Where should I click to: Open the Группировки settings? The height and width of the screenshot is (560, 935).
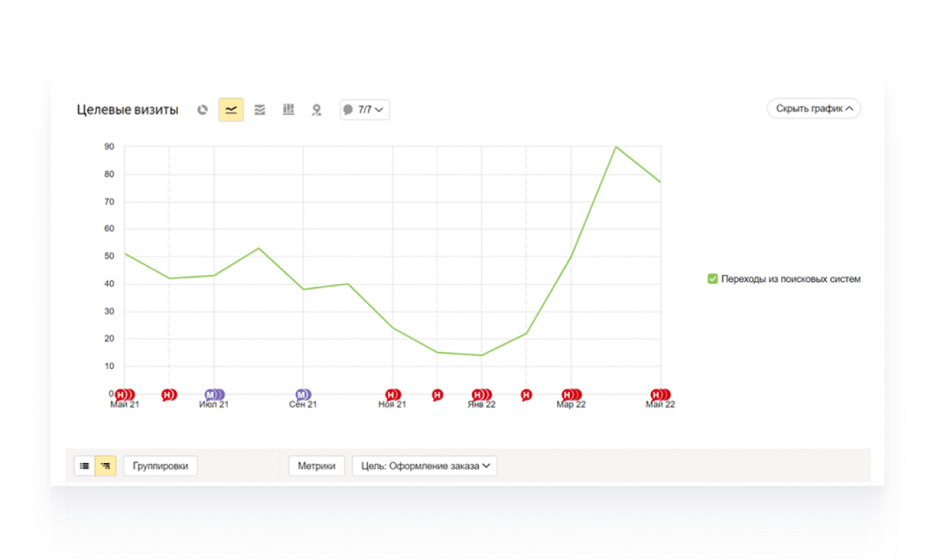[160, 466]
